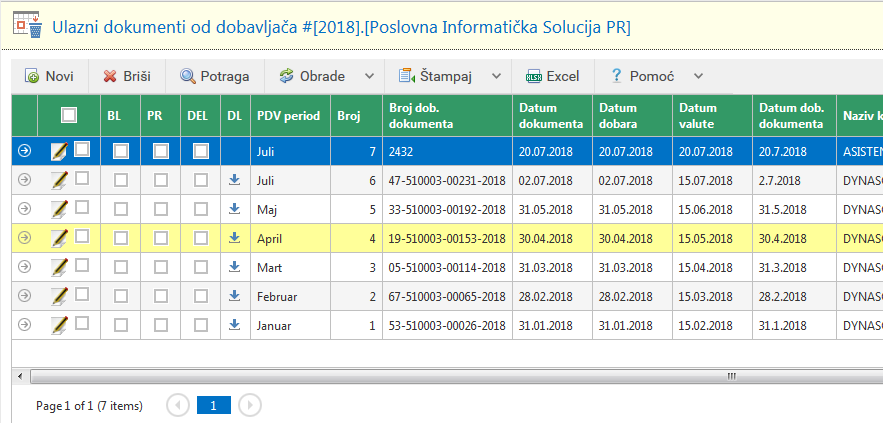The height and width of the screenshot is (423, 883).
Task: Click the circled arrow icon in the Januar row
Action: click(x=25, y=325)
